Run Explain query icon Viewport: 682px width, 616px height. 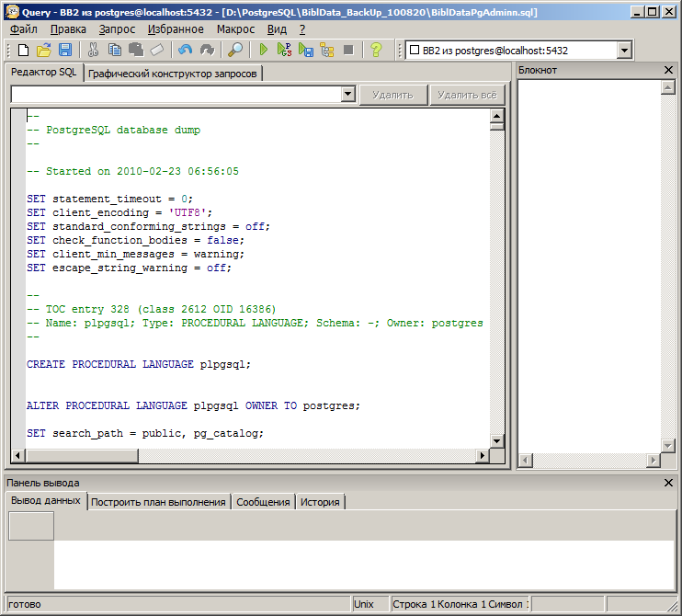tap(327, 50)
